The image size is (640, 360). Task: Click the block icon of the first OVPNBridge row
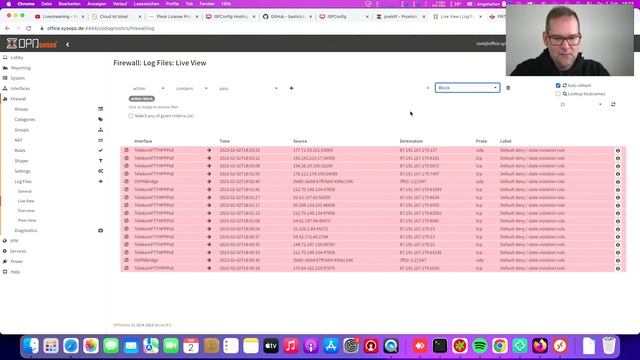[x=127, y=182]
